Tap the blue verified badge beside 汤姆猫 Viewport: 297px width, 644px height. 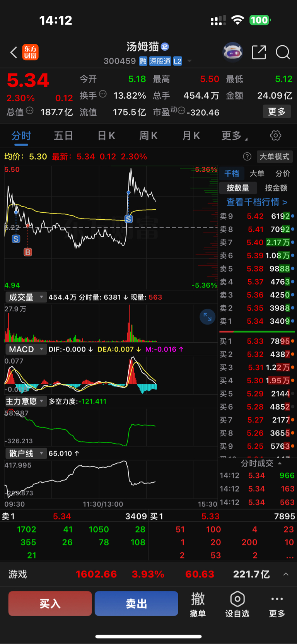[165, 46]
